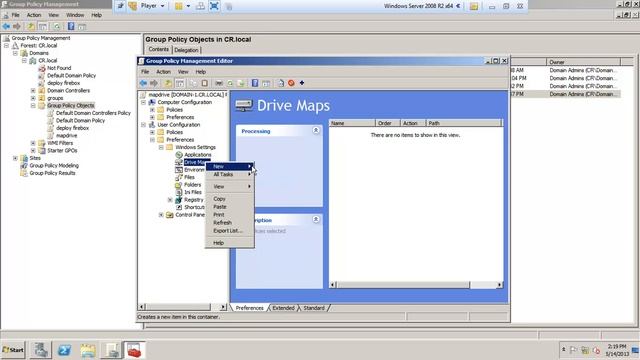Collapse the Processing panel chevron
Viewport: 640px width, 360px height.
coord(316,131)
